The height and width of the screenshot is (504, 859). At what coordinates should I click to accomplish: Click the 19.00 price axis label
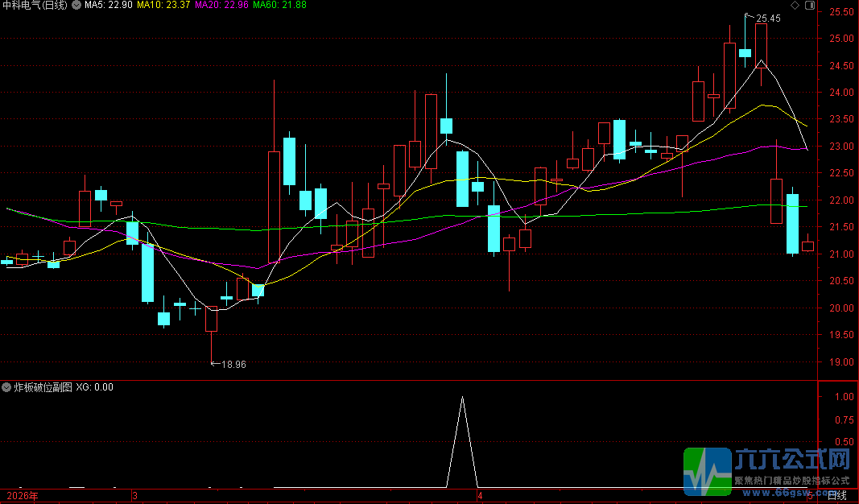tap(841, 362)
